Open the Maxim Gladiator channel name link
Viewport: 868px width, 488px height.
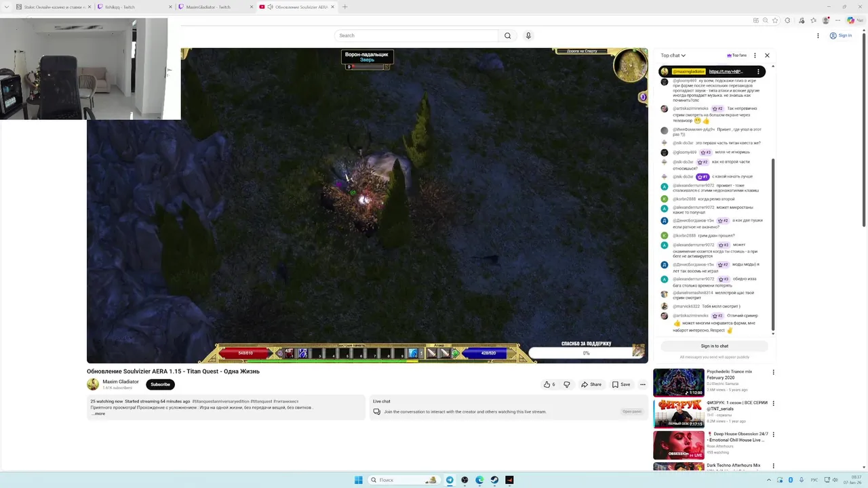click(x=121, y=382)
